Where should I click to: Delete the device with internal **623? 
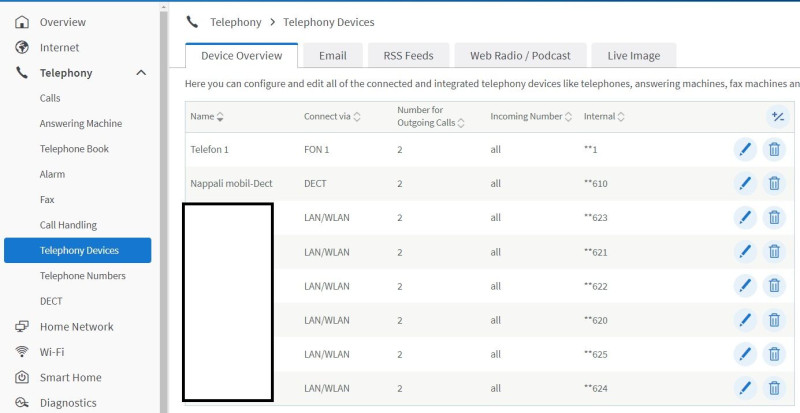(774, 217)
